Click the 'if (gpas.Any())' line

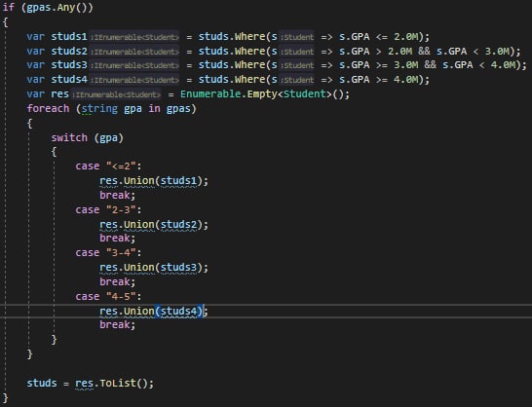pyautogui.click(x=48, y=8)
